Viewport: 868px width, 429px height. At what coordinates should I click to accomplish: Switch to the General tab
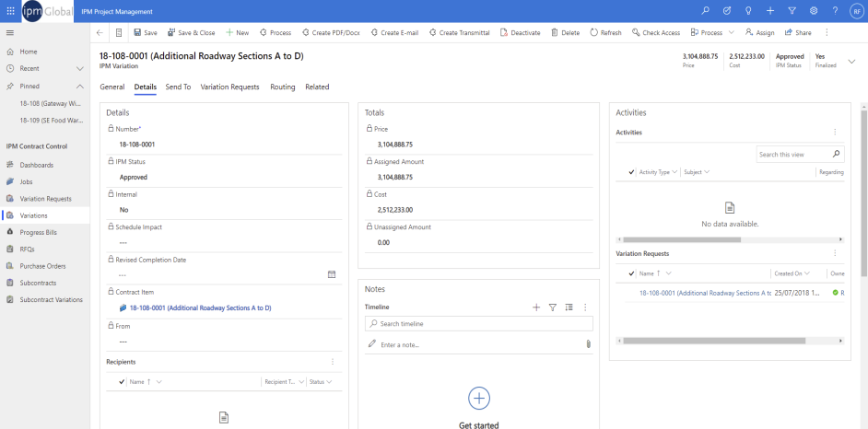coord(112,87)
